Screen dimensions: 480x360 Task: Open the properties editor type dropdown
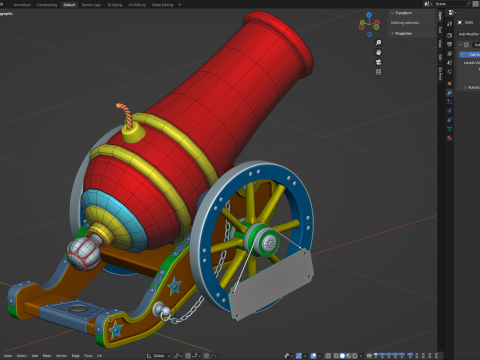click(452, 13)
